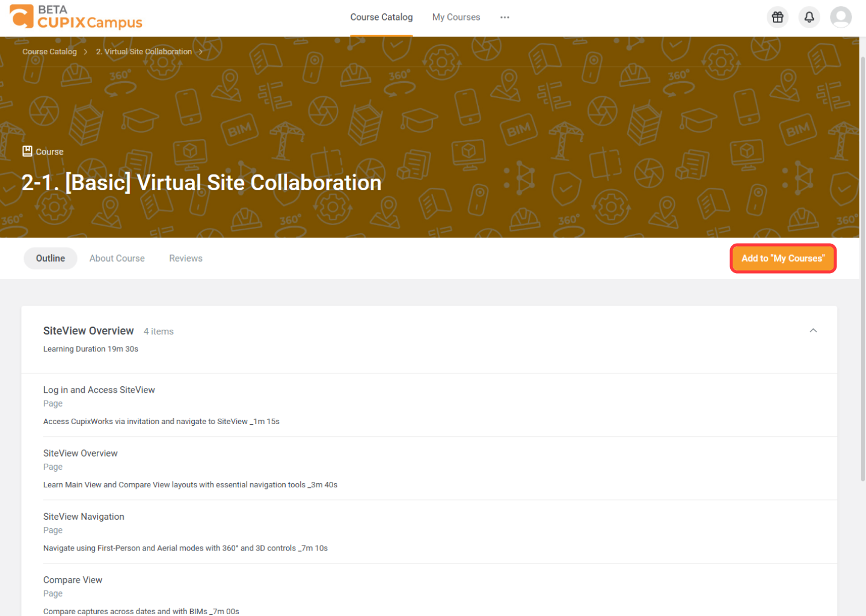Image resolution: width=866 pixels, height=616 pixels.
Task: Open the user profile avatar
Action: pyautogui.click(x=841, y=17)
